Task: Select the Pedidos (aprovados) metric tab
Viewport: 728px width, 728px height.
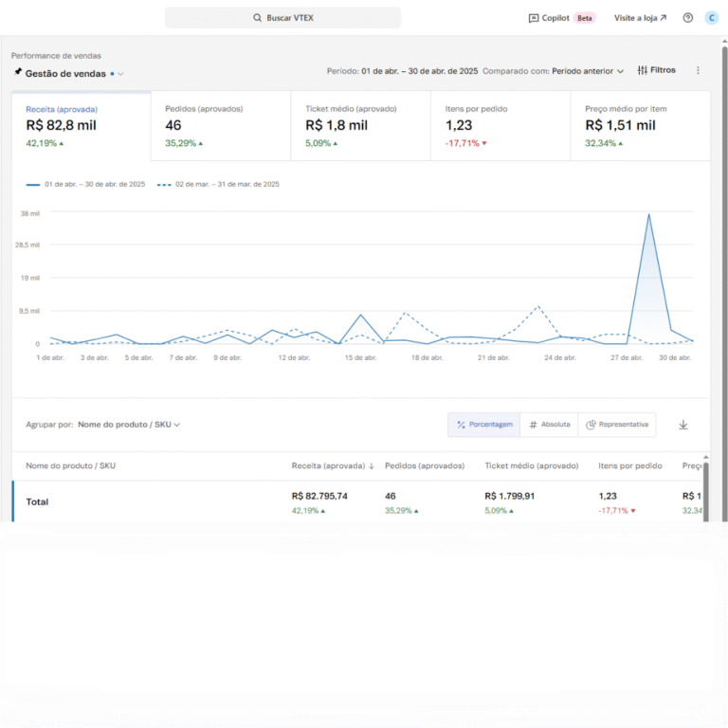Action: pos(220,126)
